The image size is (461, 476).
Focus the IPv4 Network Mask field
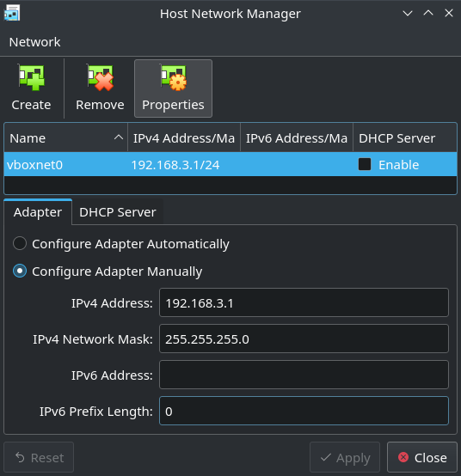coord(304,339)
